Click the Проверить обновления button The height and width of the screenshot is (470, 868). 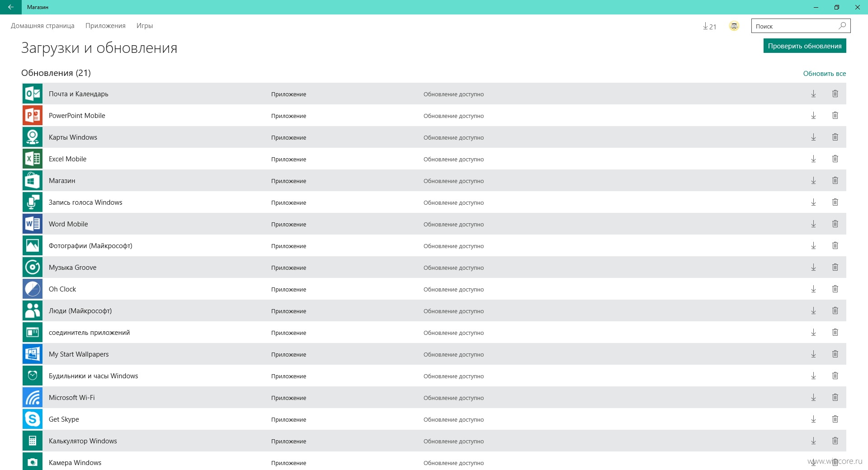(805, 46)
